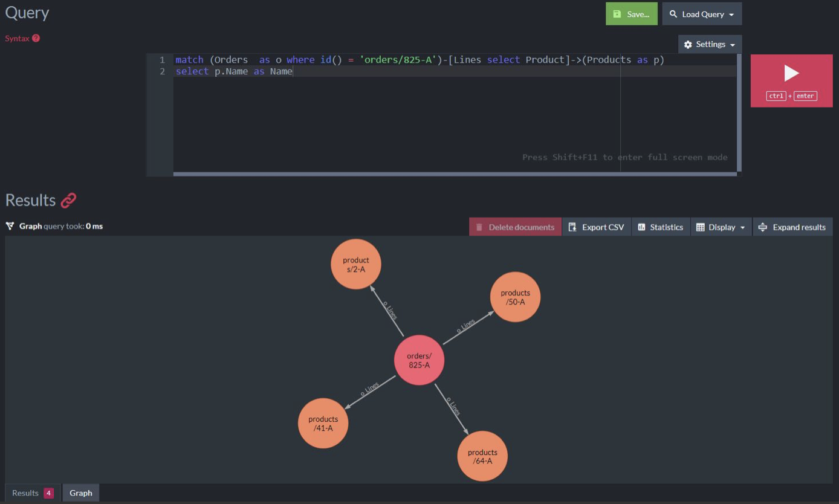Image resolution: width=839 pixels, height=504 pixels.
Task: Click the Syntax link
Action: tap(17, 38)
